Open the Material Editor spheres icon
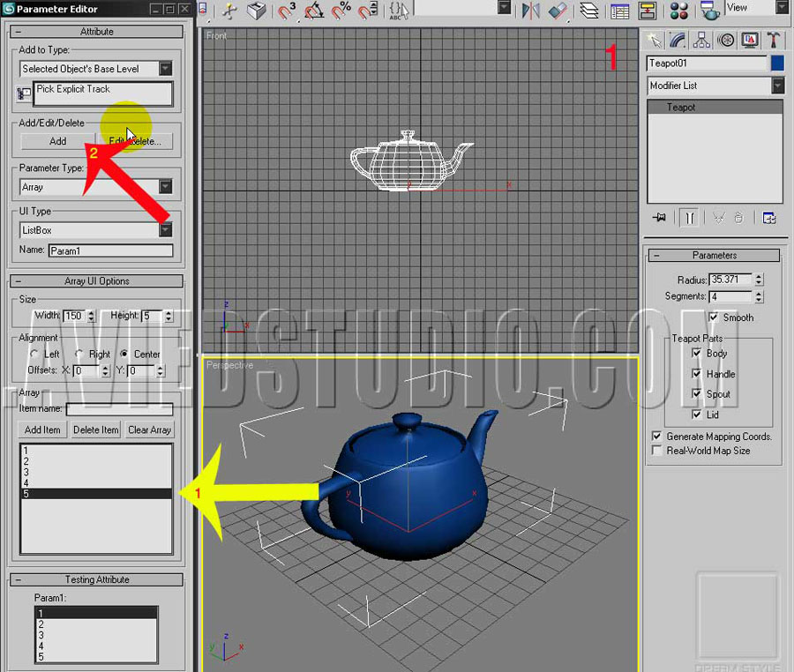Screen dimensions: 794x672 (x=678, y=11)
